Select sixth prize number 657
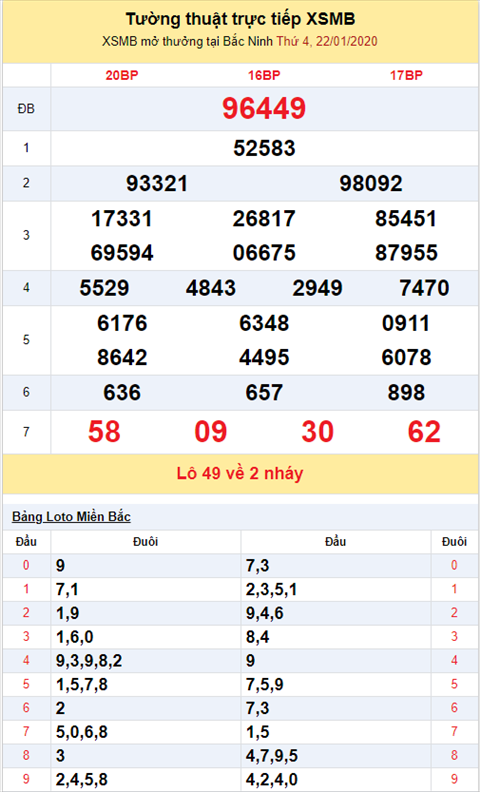Image resolution: width=480 pixels, height=792 pixels. point(264,393)
